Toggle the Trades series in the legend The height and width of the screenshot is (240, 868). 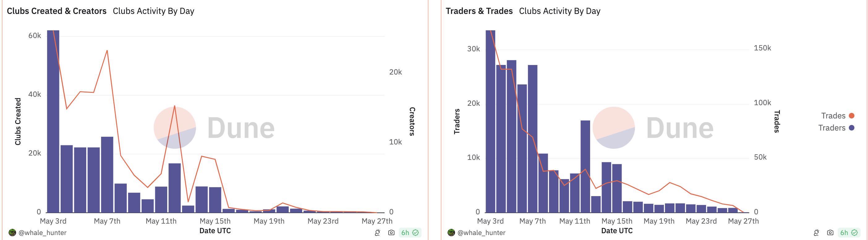click(x=833, y=116)
